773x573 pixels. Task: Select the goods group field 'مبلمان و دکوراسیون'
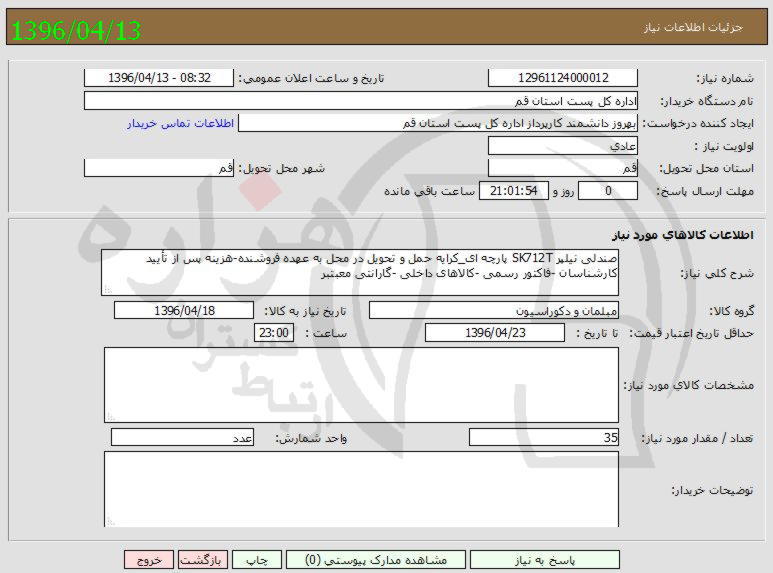click(494, 310)
